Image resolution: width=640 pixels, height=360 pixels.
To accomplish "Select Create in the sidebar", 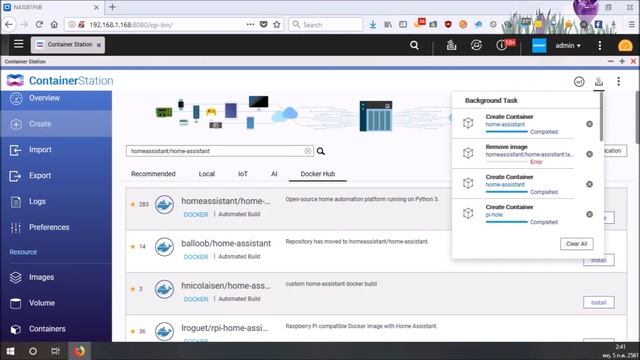I will [x=56, y=124].
